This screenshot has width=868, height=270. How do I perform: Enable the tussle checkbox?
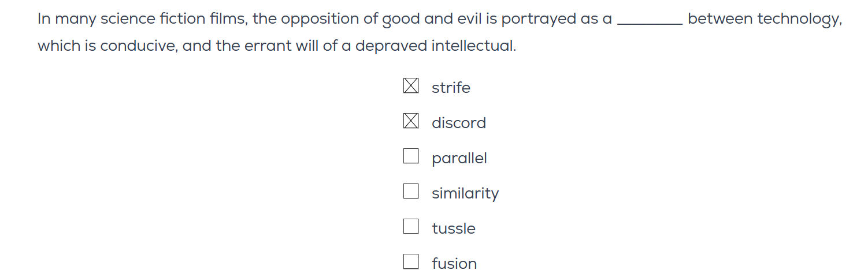click(x=410, y=227)
